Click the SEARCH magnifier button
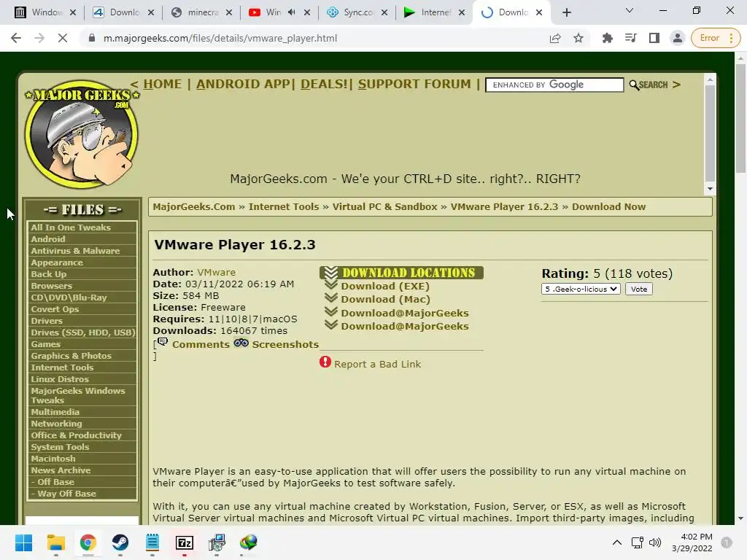The height and width of the screenshot is (560, 747). click(649, 85)
